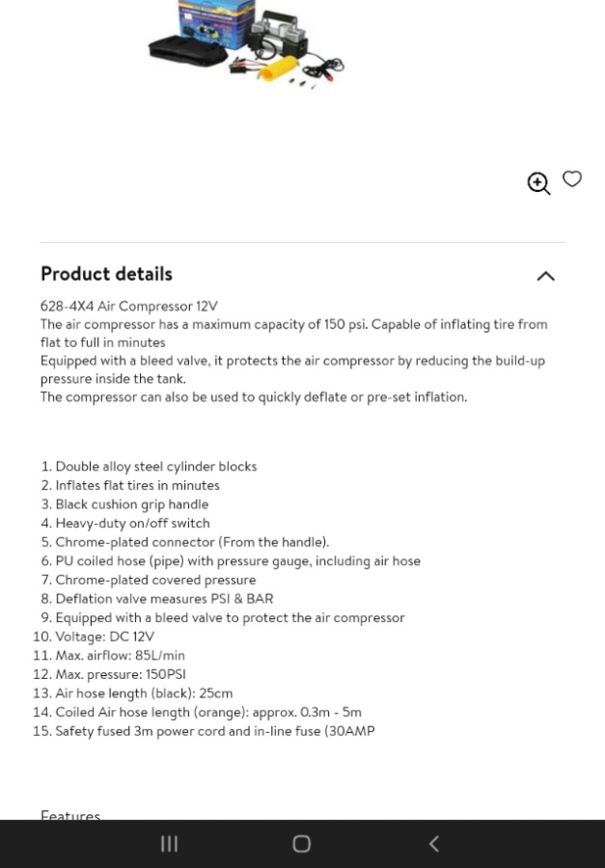This screenshot has height=868, width=605.
Task: Tap the bleed valve description paragraph
Action: [x=292, y=369]
